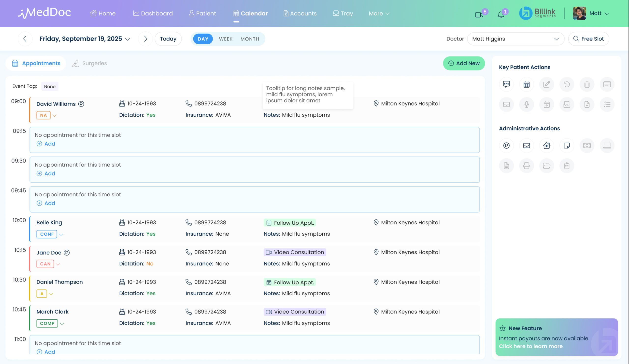Open the notifications bell icon
This screenshot has height=364, width=629.
pyautogui.click(x=501, y=14)
